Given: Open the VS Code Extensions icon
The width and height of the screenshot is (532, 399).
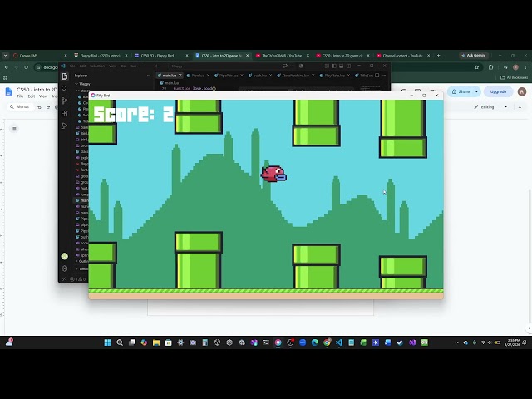Looking at the screenshot, I should point(65,113).
